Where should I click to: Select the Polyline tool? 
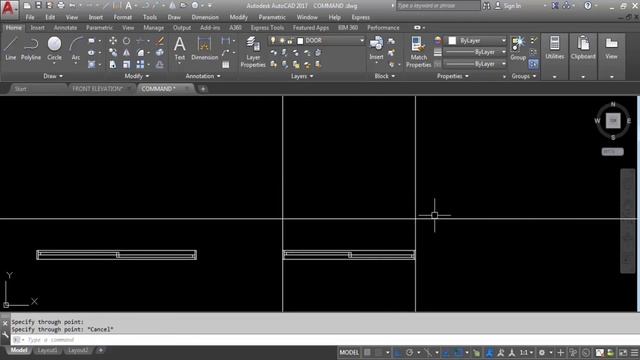coord(31,48)
